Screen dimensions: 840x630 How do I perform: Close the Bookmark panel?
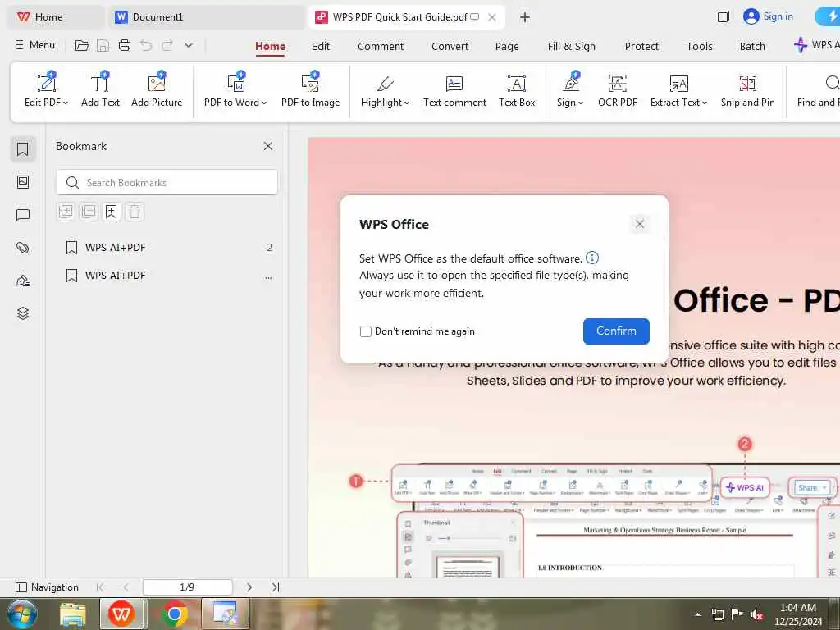coord(268,146)
